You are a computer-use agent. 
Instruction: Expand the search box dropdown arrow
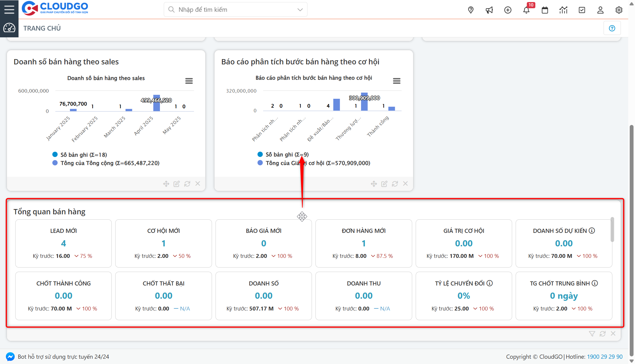point(300,10)
